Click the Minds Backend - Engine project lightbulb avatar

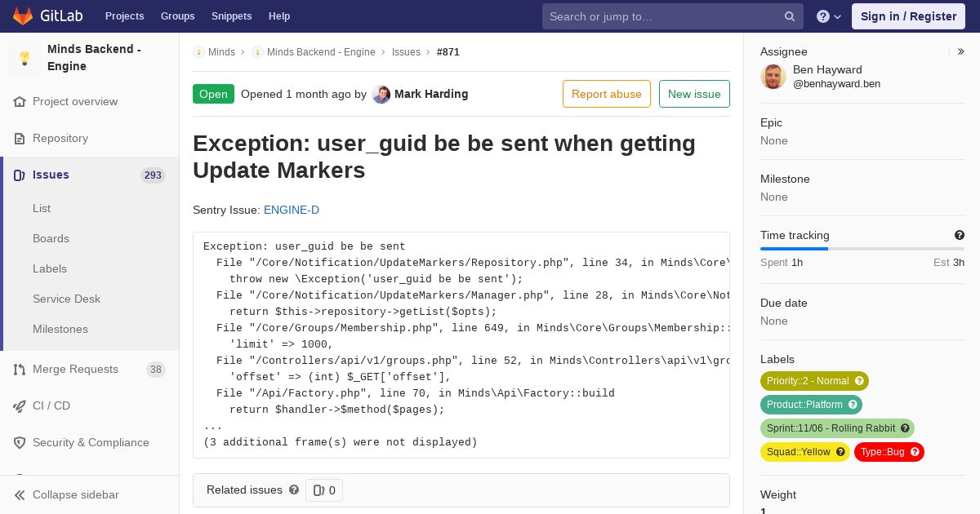pos(24,58)
